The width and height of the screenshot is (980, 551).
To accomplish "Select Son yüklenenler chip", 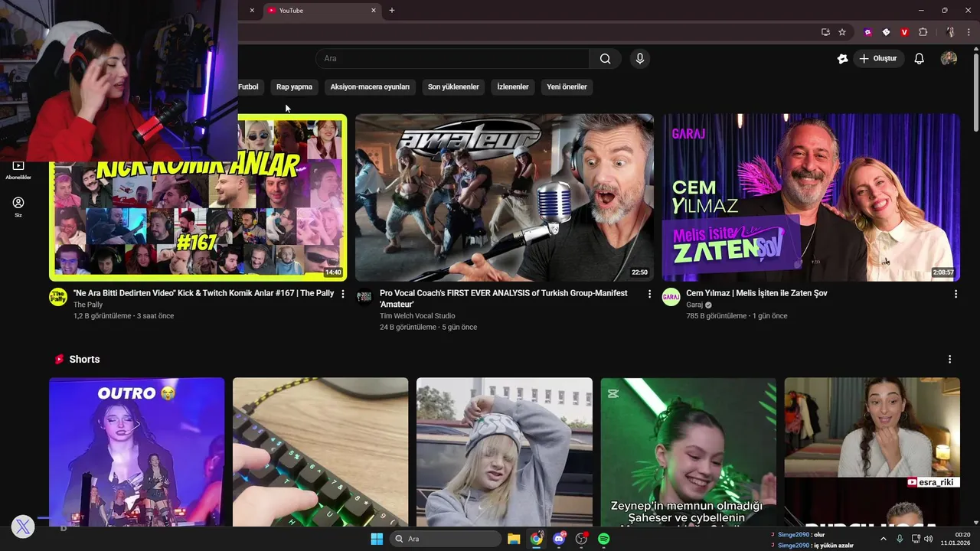I will [x=453, y=86].
